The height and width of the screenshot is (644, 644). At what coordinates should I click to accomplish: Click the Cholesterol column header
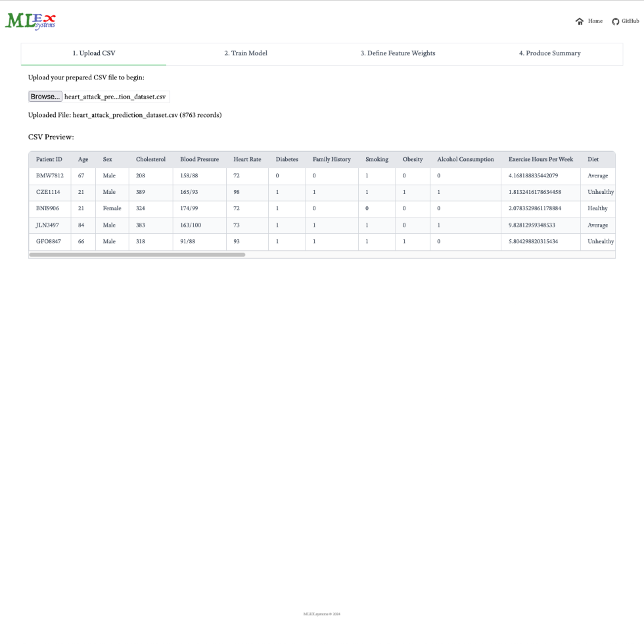(x=150, y=160)
